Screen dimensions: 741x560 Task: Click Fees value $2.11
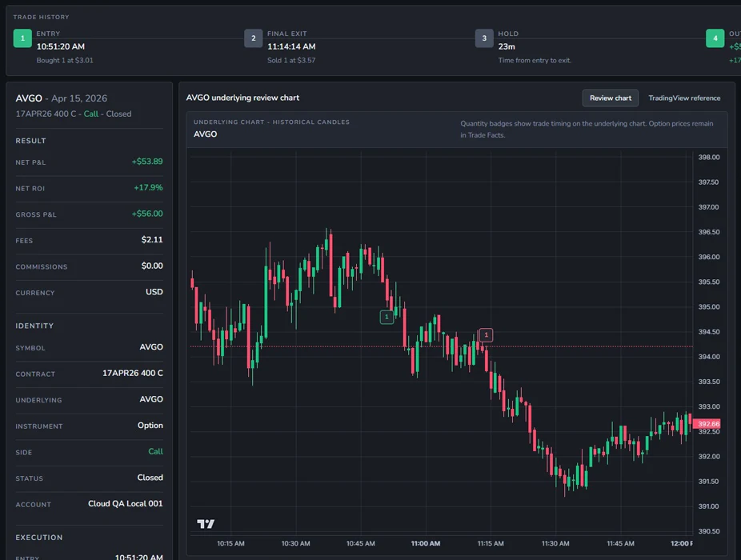click(x=152, y=239)
